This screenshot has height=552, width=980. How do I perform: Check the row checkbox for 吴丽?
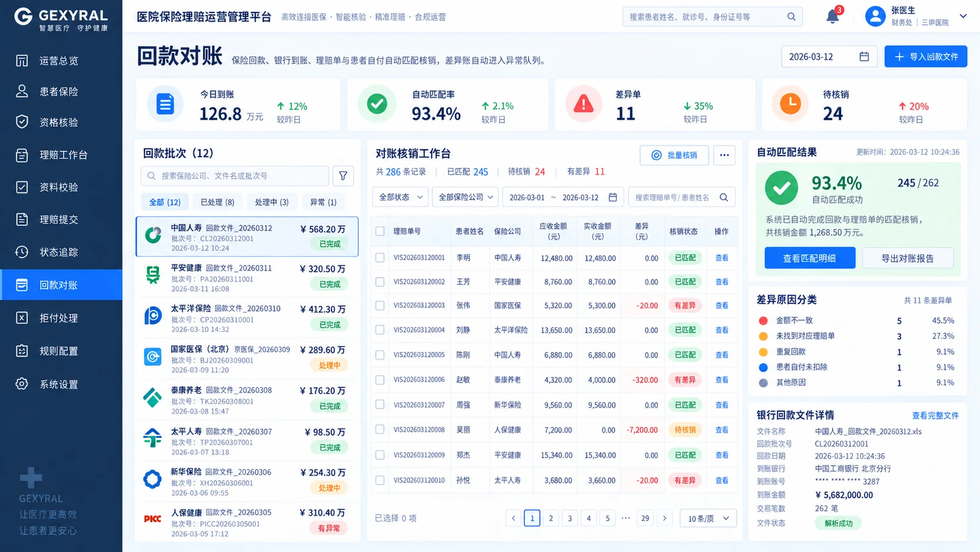(x=380, y=429)
